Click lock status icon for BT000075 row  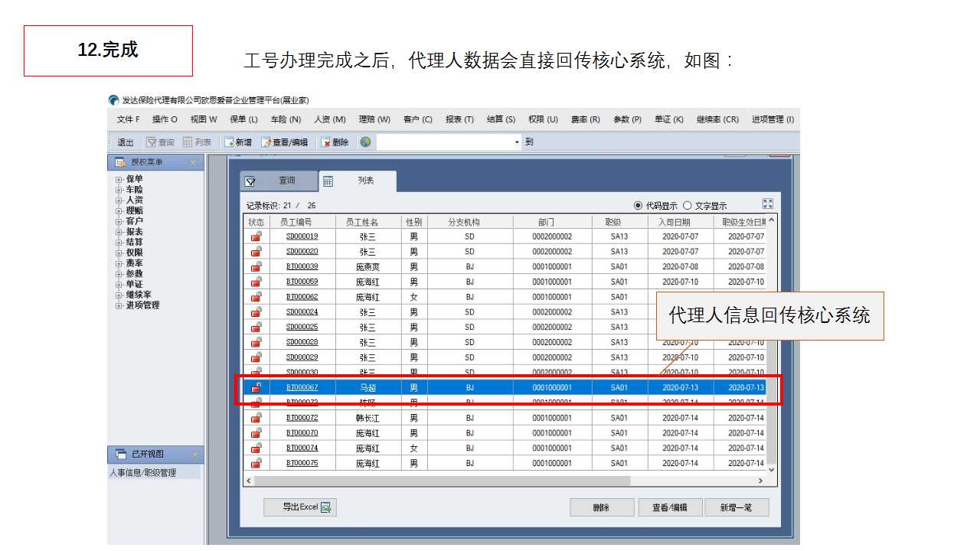point(256,463)
